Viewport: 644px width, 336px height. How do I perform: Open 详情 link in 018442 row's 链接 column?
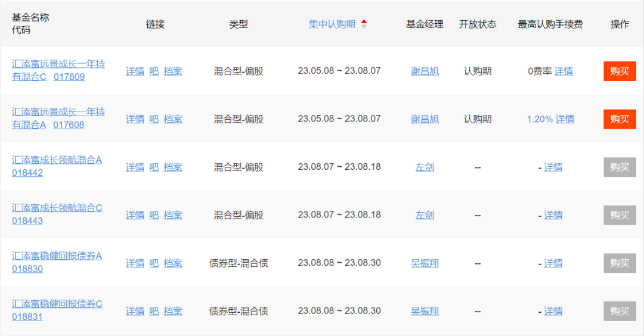click(x=135, y=167)
